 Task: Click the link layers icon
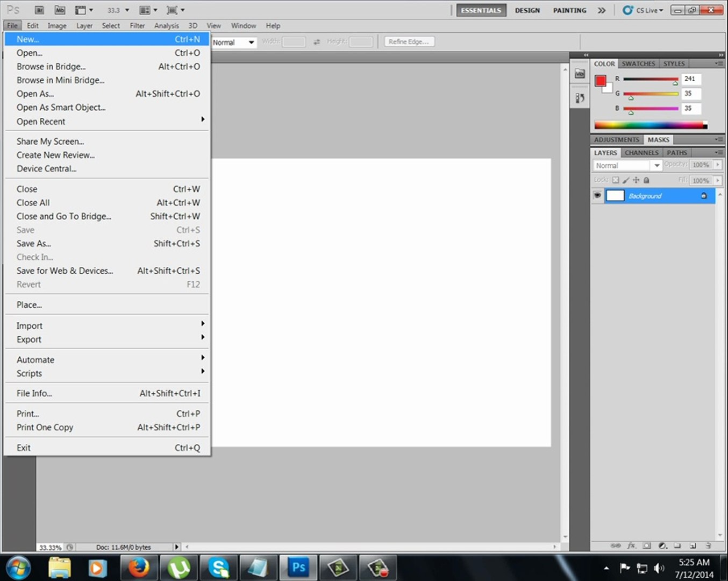pos(616,545)
